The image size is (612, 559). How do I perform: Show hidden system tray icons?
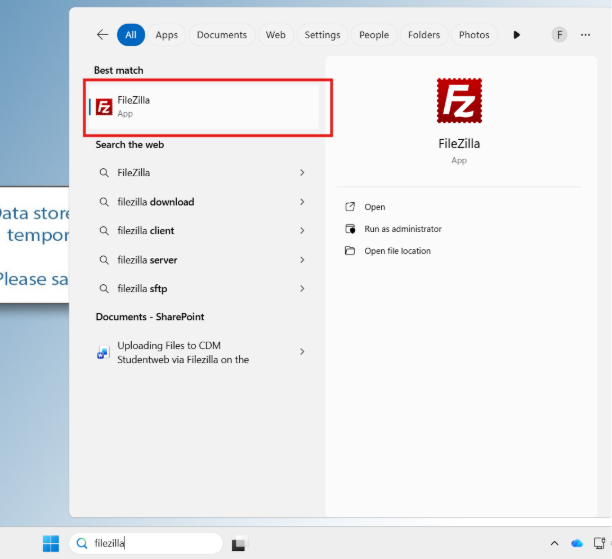click(x=555, y=543)
